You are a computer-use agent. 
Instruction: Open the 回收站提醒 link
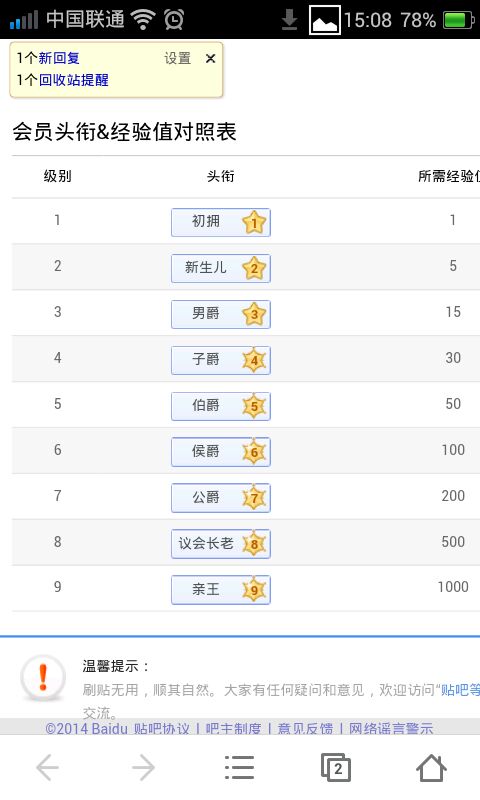73,80
